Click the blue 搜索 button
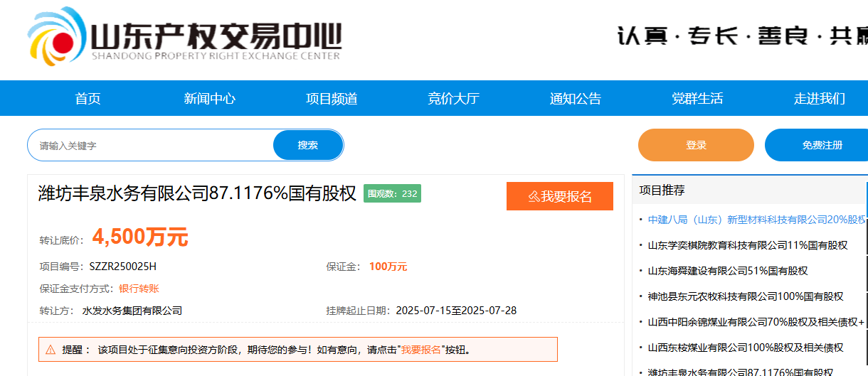This screenshot has height=376, width=868. click(308, 145)
